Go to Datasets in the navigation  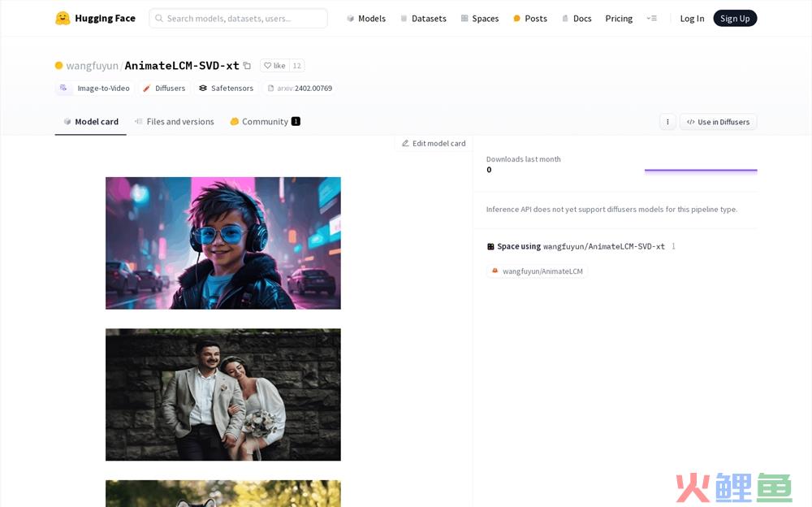tap(423, 18)
